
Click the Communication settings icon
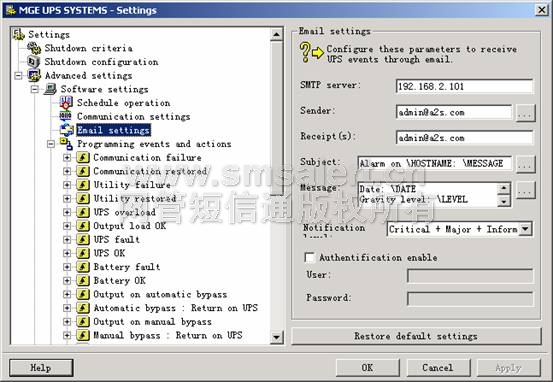(66, 116)
